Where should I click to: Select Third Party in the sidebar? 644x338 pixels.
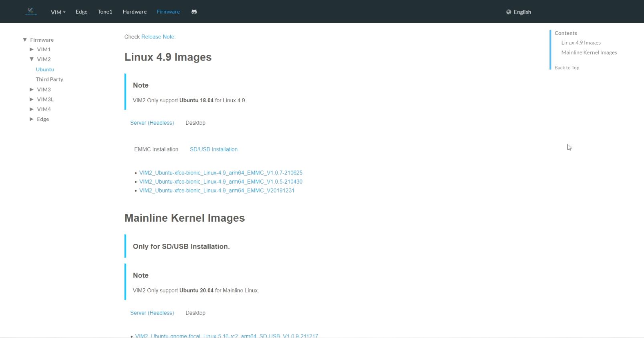click(49, 79)
